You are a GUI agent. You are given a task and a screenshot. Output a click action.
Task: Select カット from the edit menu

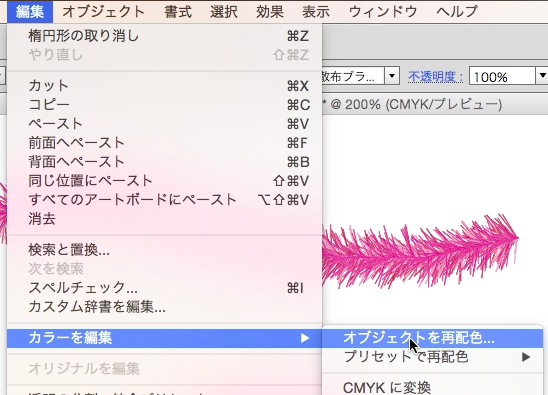[x=164, y=86]
